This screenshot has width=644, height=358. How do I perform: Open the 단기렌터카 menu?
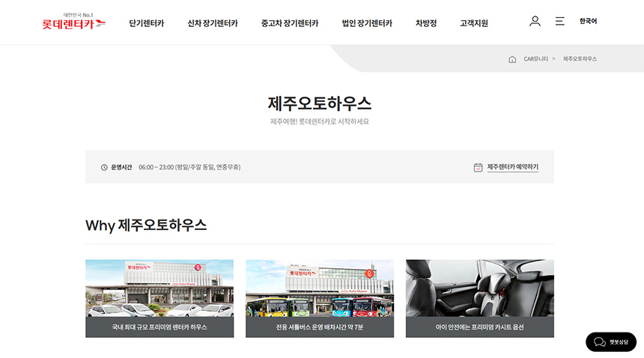click(x=147, y=23)
